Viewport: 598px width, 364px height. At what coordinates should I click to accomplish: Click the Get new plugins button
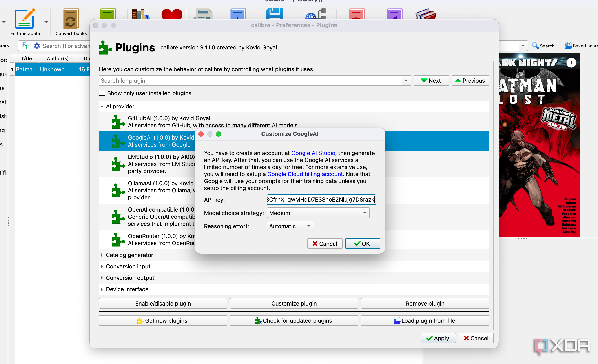pos(163,320)
